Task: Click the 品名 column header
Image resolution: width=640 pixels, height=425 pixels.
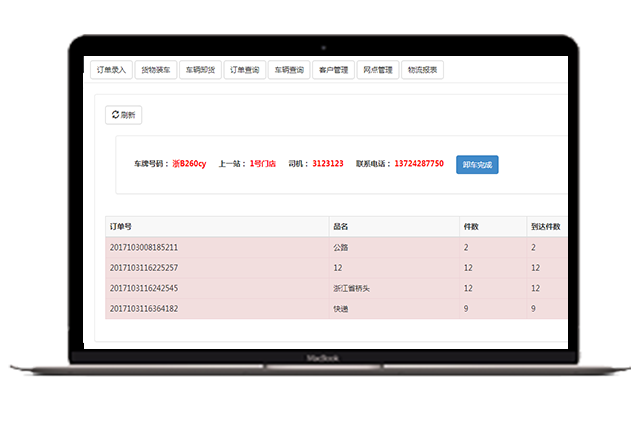Action: click(x=340, y=227)
